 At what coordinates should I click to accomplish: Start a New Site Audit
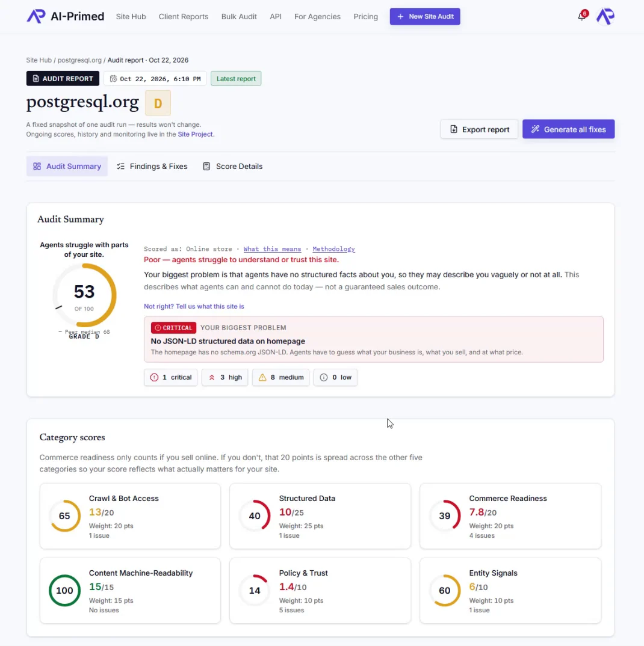[425, 16]
